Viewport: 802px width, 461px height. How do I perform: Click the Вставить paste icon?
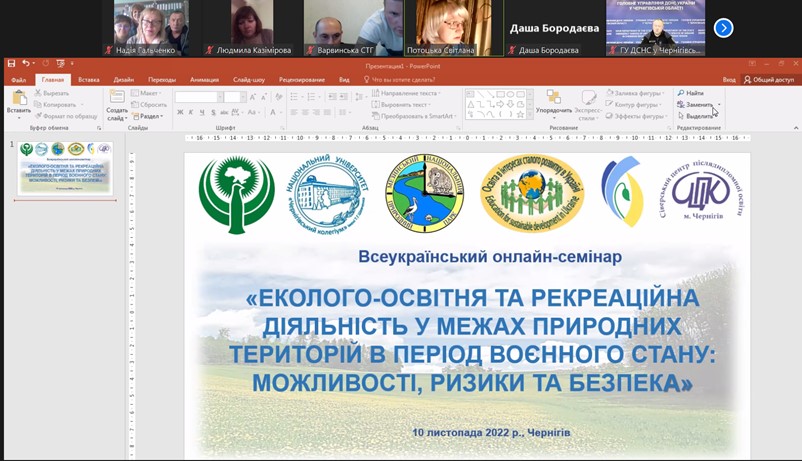[x=19, y=97]
